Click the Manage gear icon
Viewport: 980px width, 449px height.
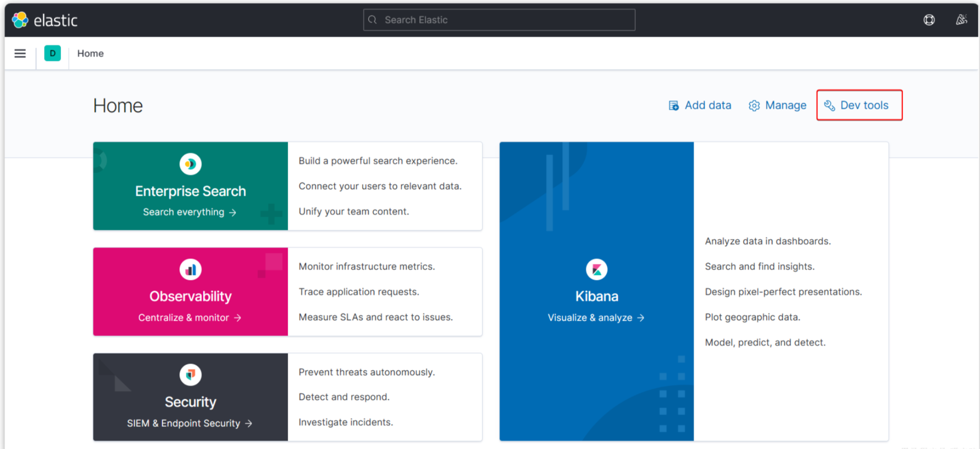(x=754, y=105)
